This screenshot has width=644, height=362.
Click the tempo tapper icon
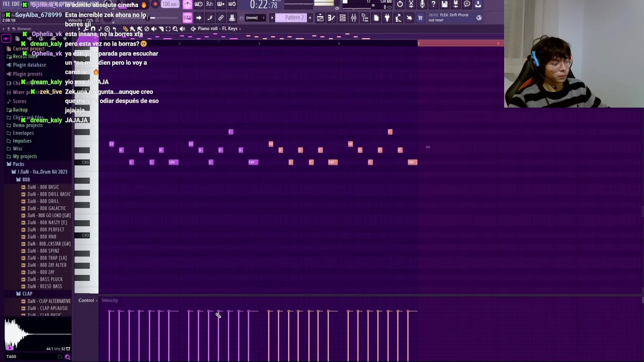coord(398,18)
